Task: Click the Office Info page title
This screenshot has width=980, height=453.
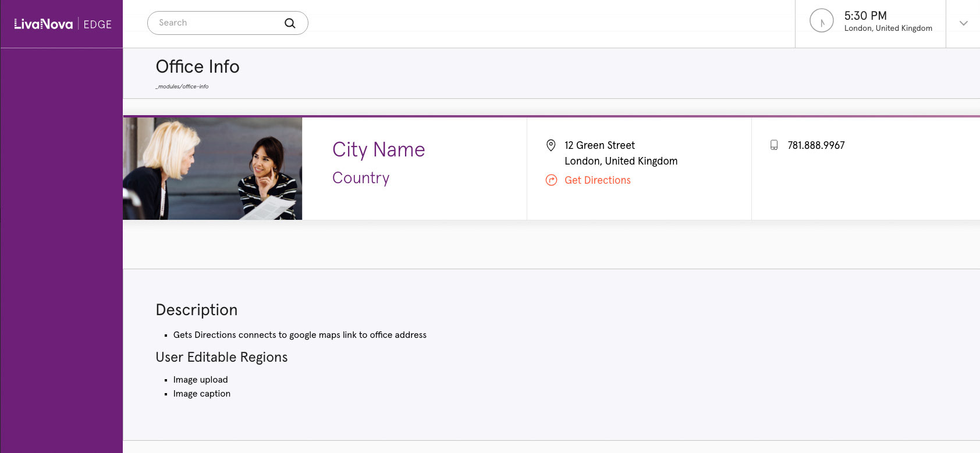Action: (198, 66)
